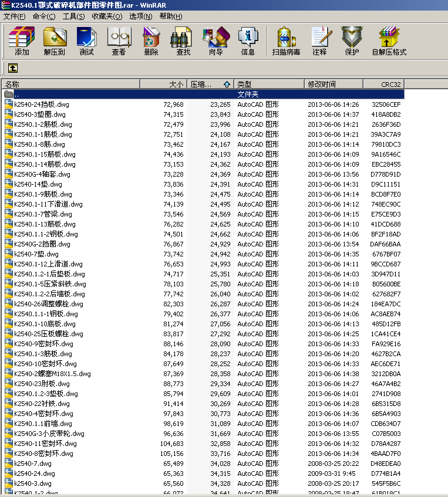
Task: Select file K2540.1.1-2钢板.dwg
Action: [46, 234]
